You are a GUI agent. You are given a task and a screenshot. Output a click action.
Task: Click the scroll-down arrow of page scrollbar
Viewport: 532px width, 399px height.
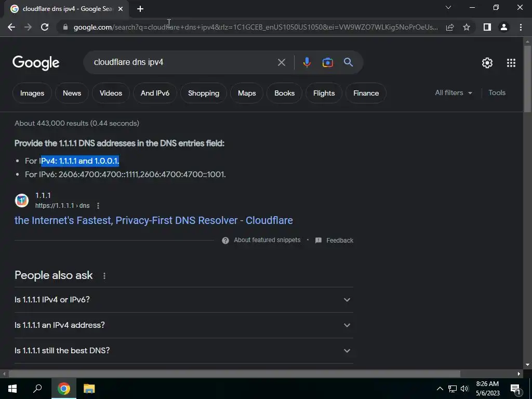pyautogui.click(x=527, y=365)
